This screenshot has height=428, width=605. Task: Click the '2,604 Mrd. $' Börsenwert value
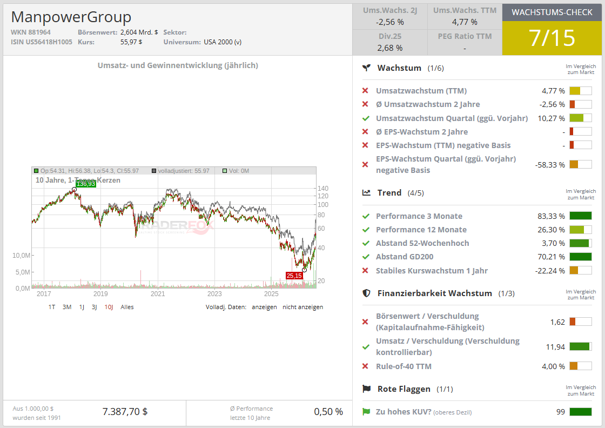pyautogui.click(x=139, y=32)
